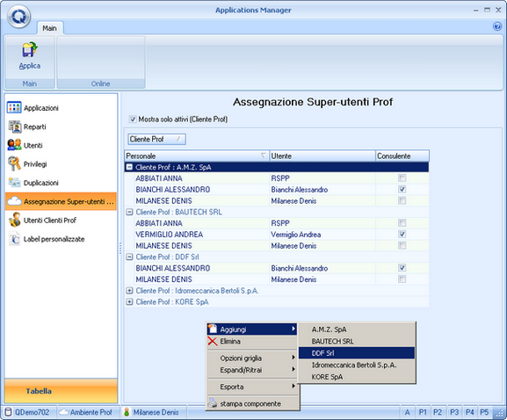Collapse the BAUTECH SRL group
The height and width of the screenshot is (420, 507).
coord(129,212)
